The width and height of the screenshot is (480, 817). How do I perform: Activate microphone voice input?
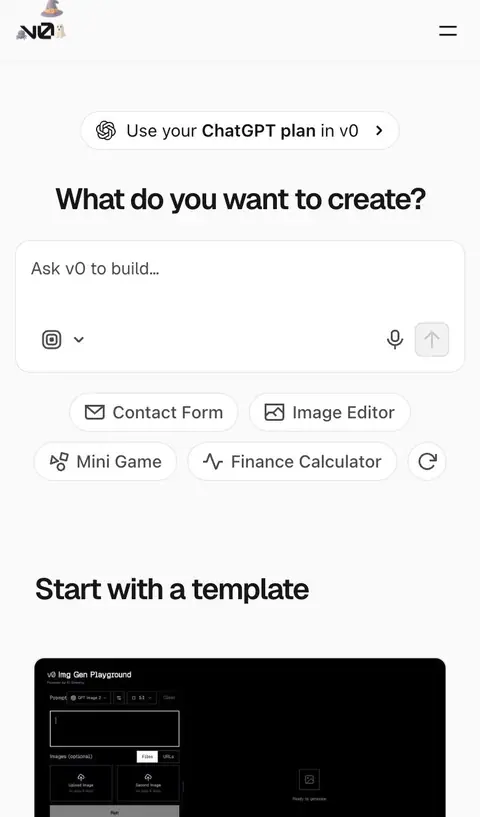395,340
